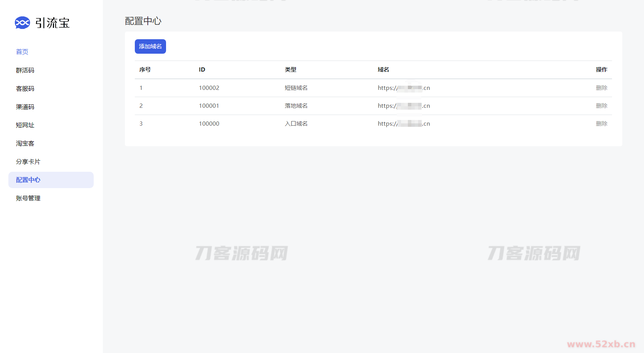Navigate to 短网址 page
Screen dimensions: 644x353
click(x=25, y=125)
